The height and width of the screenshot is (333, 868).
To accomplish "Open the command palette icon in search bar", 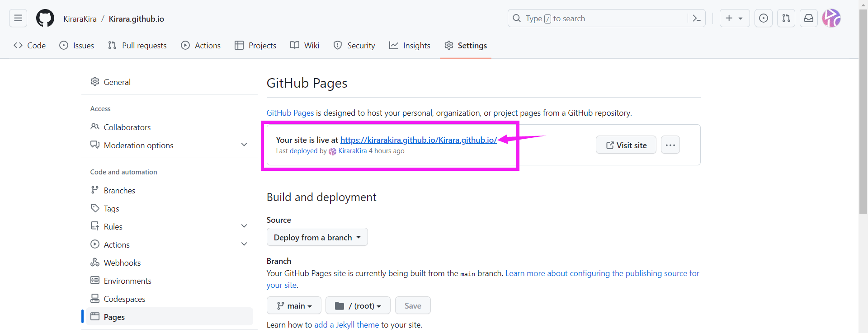I will pyautogui.click(x=696, y=18).
